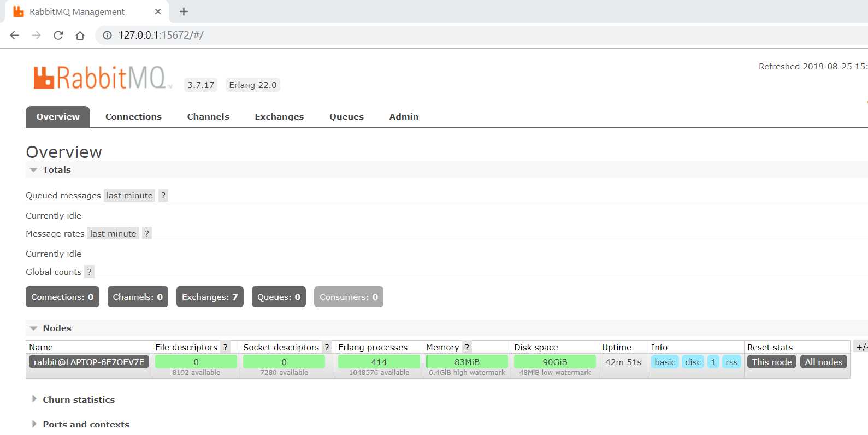Click the browser Forward arrow
This screenshot has width=868, height=435.
click(37, 35)
